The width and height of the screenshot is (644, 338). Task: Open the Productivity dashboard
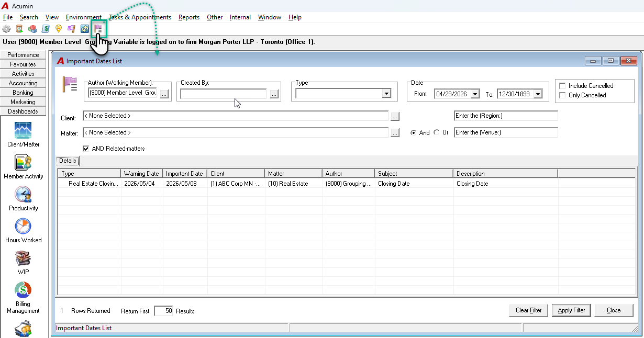tap(23, 199)
